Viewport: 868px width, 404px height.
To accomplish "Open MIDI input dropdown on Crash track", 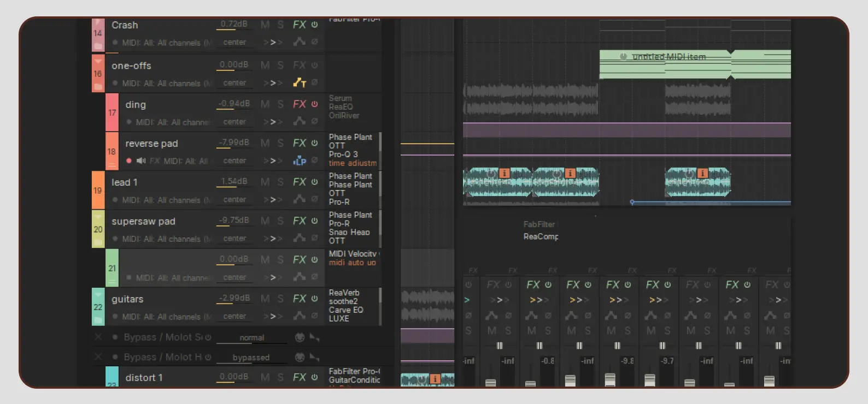I will 167,43.
